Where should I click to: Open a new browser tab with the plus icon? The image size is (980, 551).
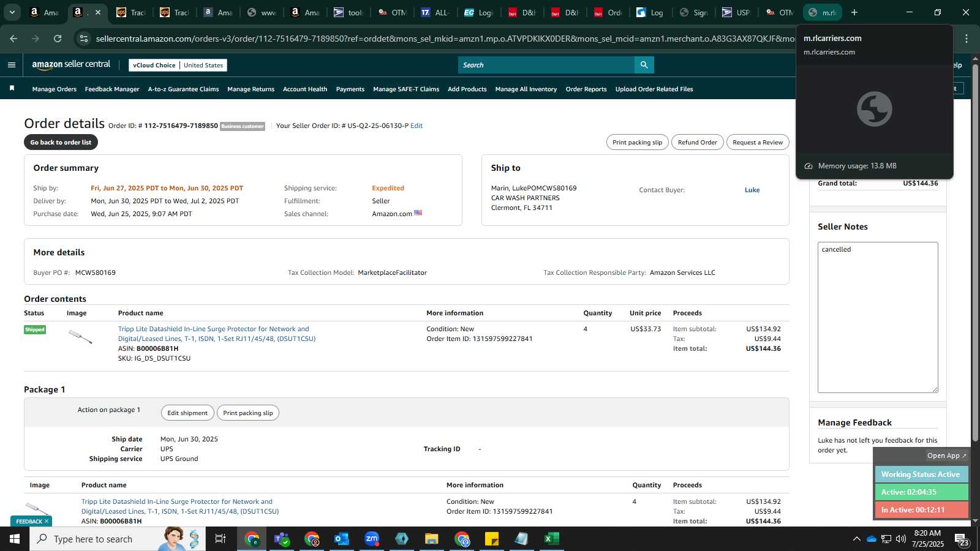[854, 12]
